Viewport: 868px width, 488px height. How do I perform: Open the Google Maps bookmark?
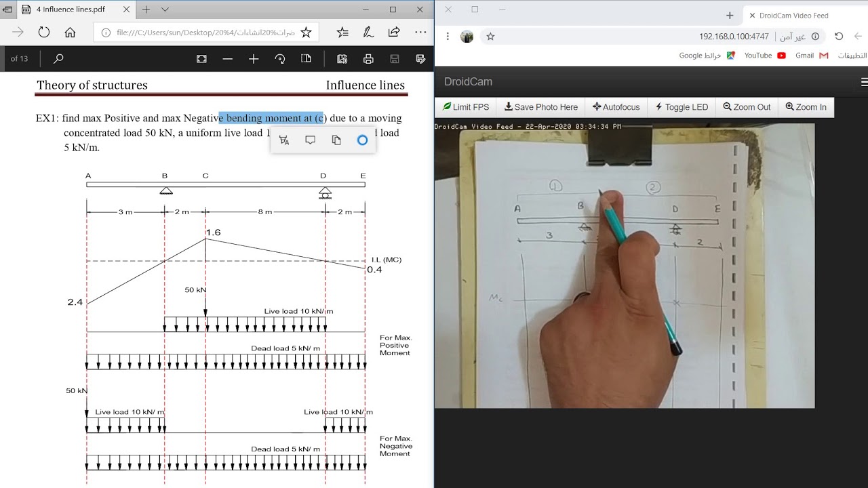click(707, 56)
